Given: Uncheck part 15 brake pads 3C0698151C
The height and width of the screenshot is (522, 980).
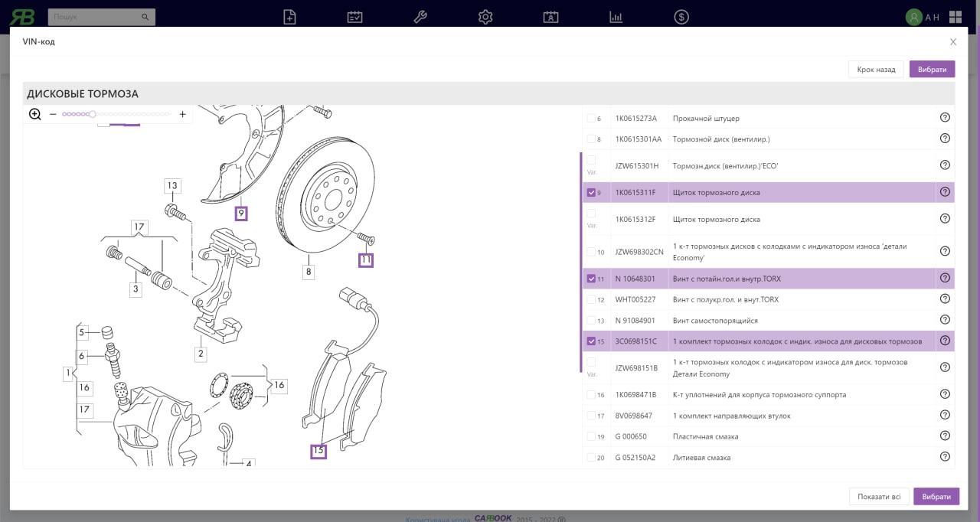Looking at the screenshot, I should click(x=591, y=341).
